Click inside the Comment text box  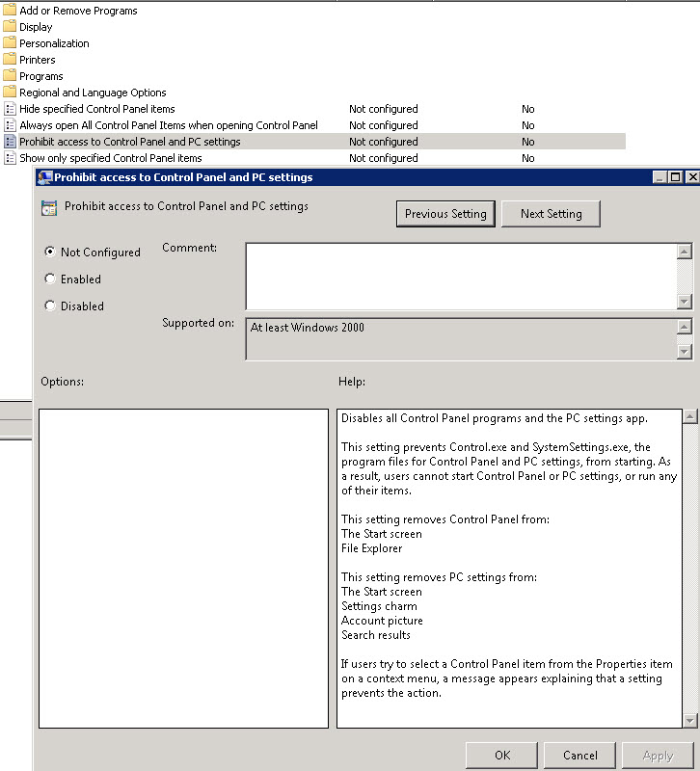coord(462,277)
